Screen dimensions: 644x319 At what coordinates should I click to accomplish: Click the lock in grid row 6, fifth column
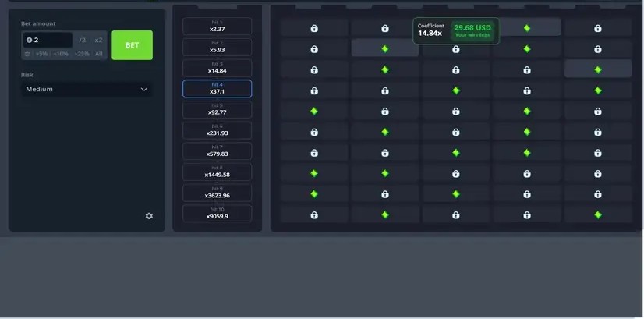coord(597,132)
